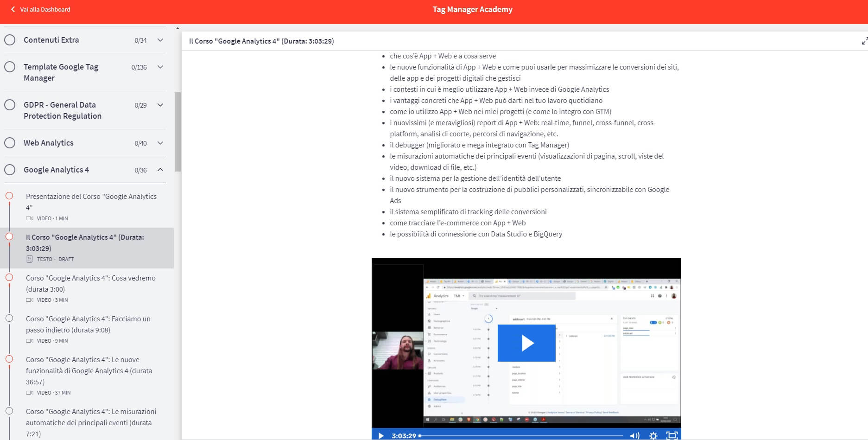Mark Il Corso Google Analytics 4 lesson circle
868x440 pixels.
pyautogui.click(x=9, y=236)
